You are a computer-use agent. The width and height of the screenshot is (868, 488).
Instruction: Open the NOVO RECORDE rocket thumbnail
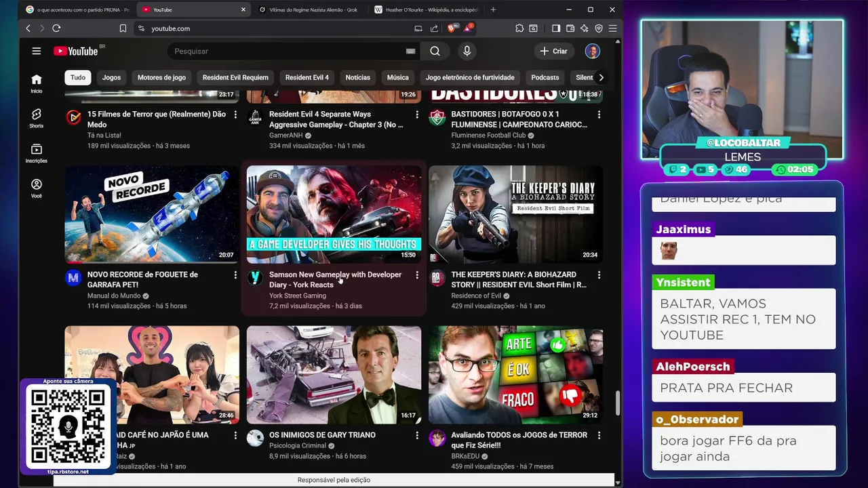coord(152,214)
